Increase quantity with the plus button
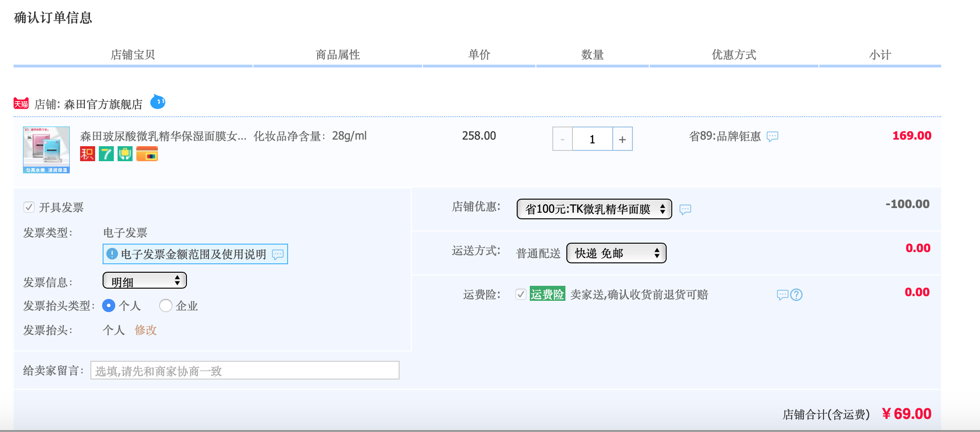The height and width of the screenshot is (432, 980). click(x=623, y=139)
